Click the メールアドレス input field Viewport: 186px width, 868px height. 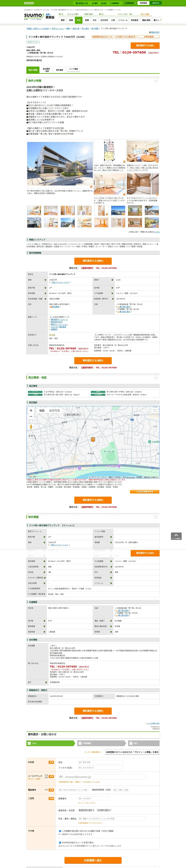[102, 777]
